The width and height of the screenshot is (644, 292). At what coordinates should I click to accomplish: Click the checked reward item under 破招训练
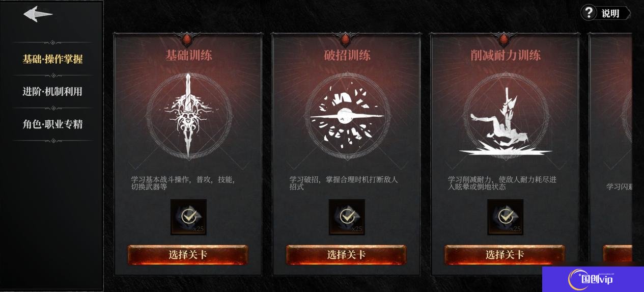(347, 217)
